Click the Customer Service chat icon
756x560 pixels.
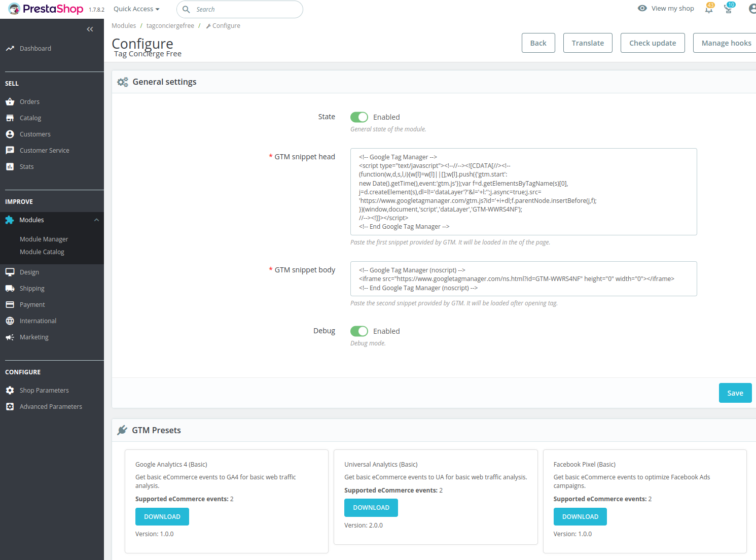(x=10, y=151)
